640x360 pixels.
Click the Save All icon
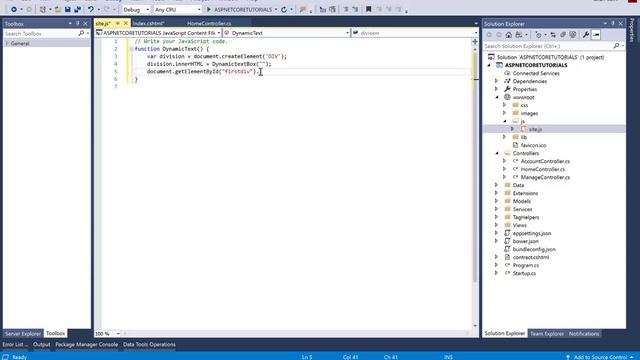tap(77, 9)
